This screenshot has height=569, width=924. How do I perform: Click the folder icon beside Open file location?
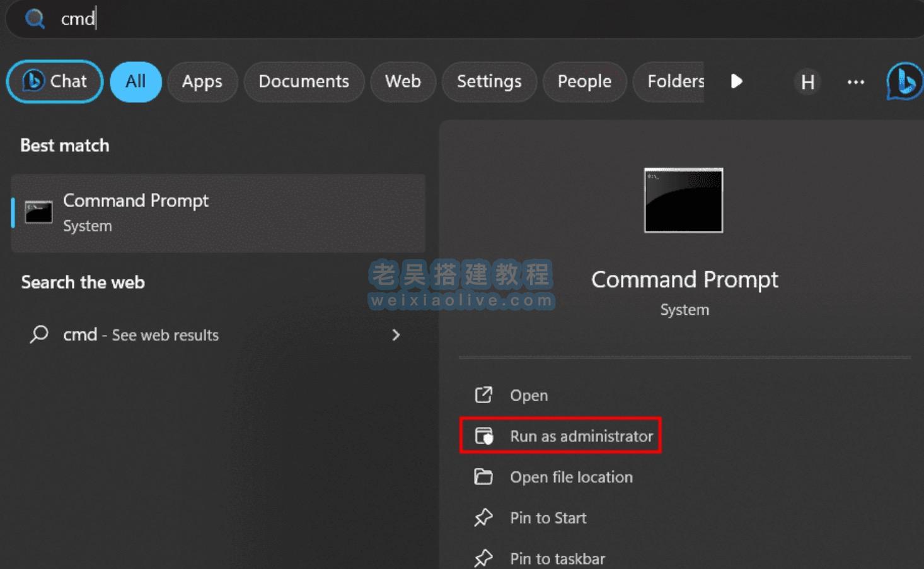[483, 477]
